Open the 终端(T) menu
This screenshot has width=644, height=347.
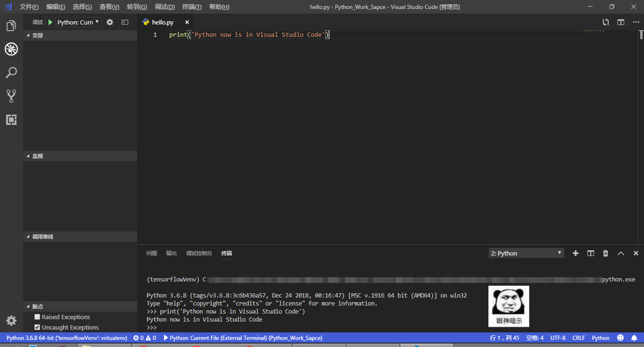click(192, 7)
